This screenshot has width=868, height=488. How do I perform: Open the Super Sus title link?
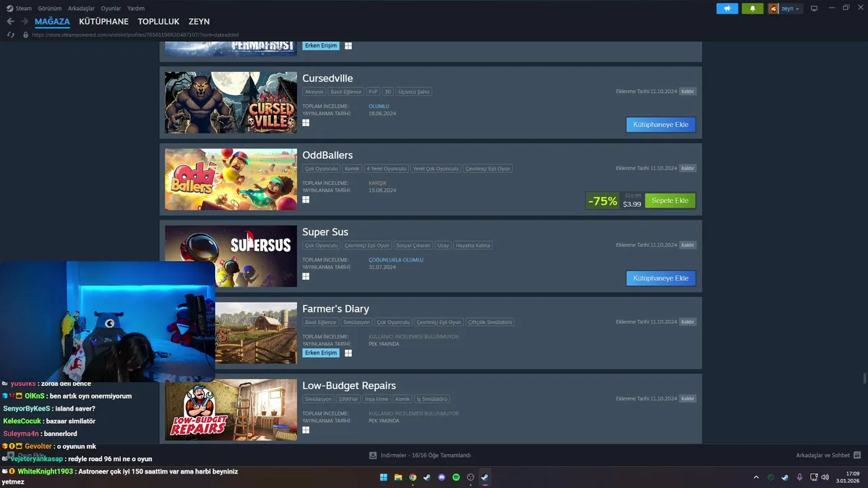tap(325, 232)
